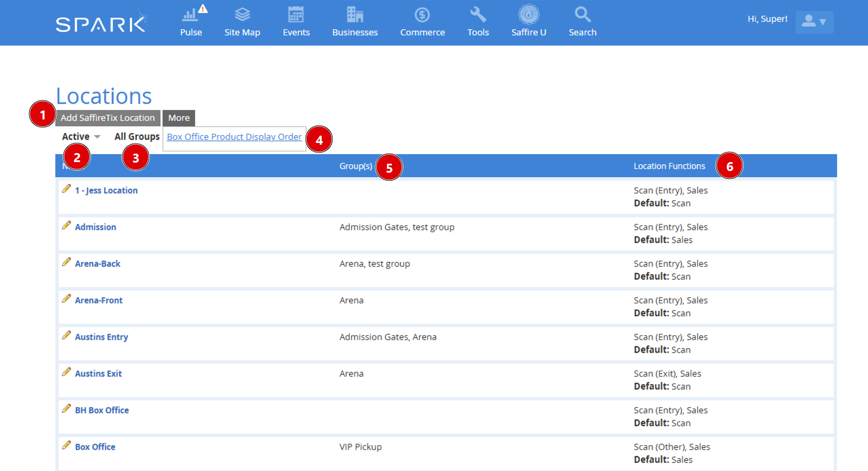Open the Search magnifier icon
Screen dimensions: 868x471
[x=583, y=14]
